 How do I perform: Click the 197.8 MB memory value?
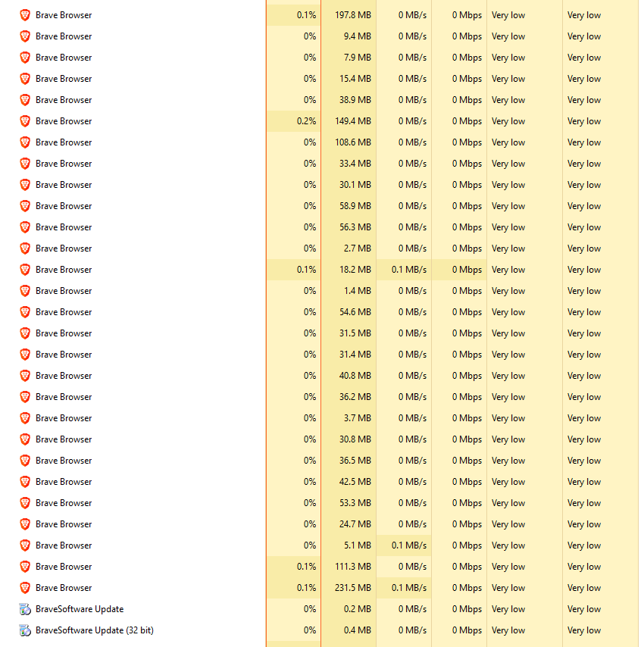coord(353,15)
